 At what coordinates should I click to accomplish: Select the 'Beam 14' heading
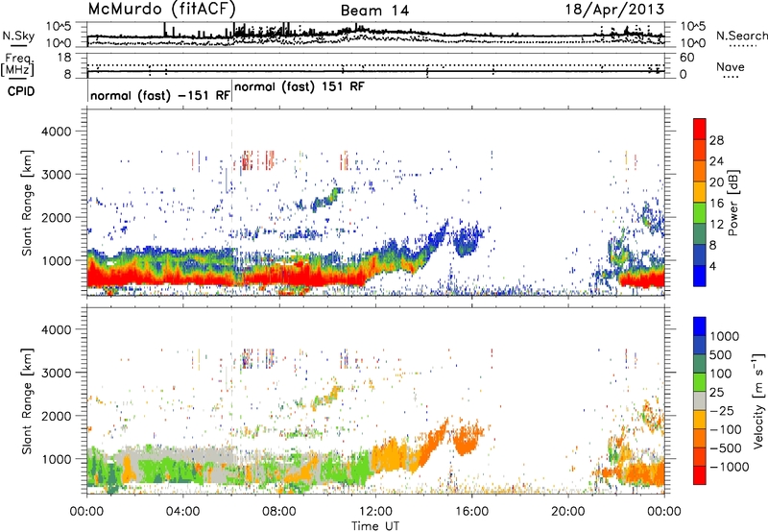coord(374,11)
